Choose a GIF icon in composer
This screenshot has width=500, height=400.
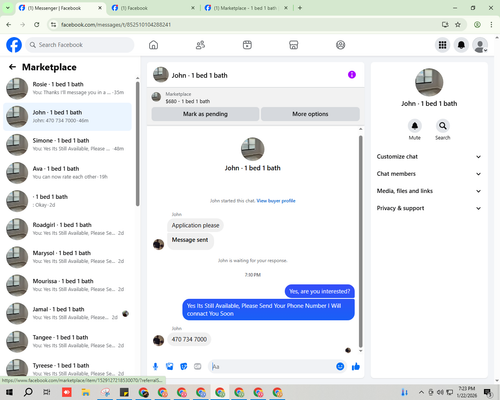[x=198, y=367]
